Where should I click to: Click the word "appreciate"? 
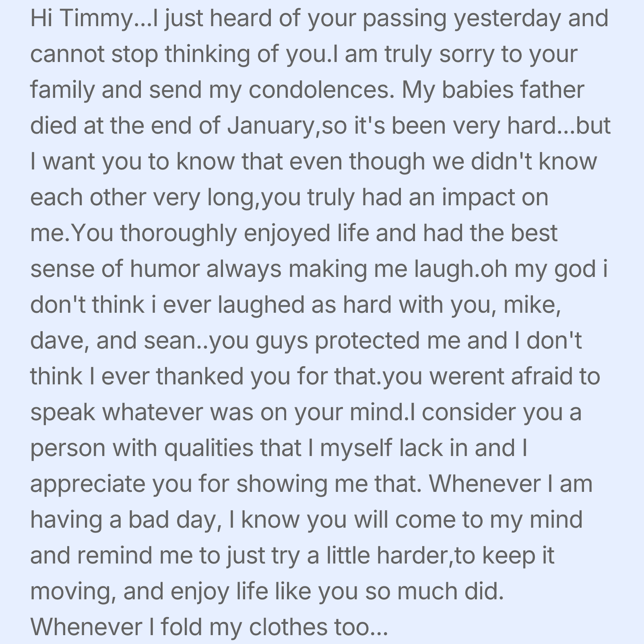click(87, 484)
